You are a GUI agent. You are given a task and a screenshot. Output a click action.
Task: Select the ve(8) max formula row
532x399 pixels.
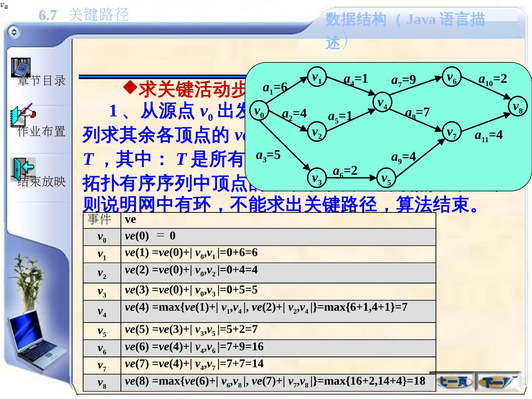coord(278,383)
